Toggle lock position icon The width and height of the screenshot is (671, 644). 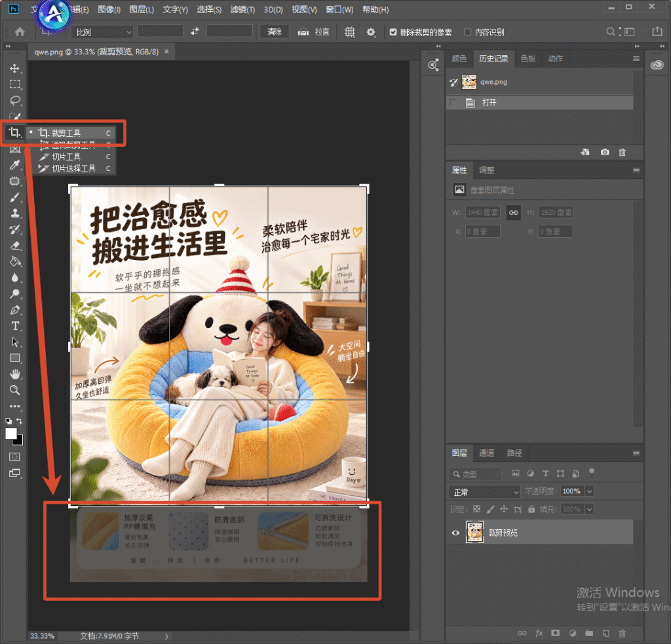click(504, 509)
